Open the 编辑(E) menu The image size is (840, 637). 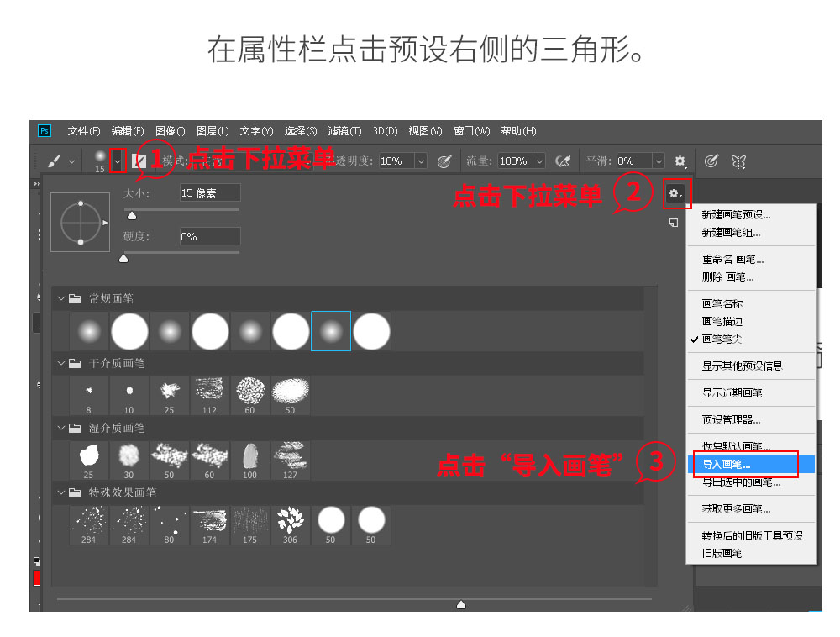128,131
